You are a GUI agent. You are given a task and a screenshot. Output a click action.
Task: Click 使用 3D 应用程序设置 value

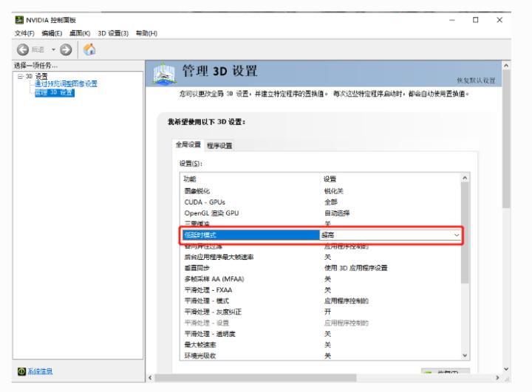click(355, 268)
